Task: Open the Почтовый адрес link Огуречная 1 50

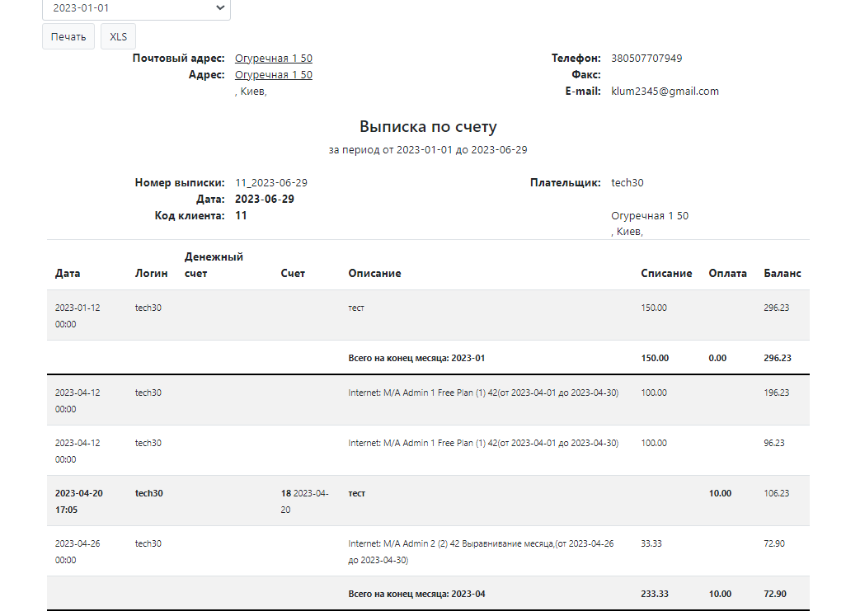Action: (x=273, y=59)
